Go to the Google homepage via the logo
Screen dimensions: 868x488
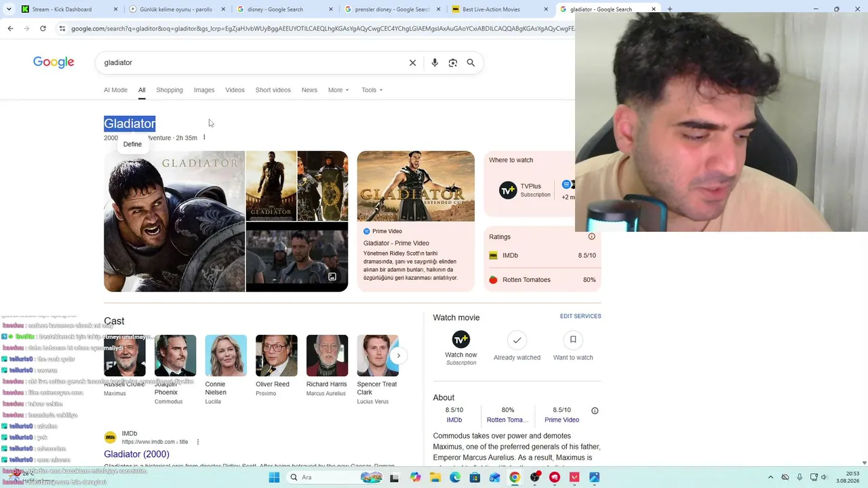tap(54, 62)
